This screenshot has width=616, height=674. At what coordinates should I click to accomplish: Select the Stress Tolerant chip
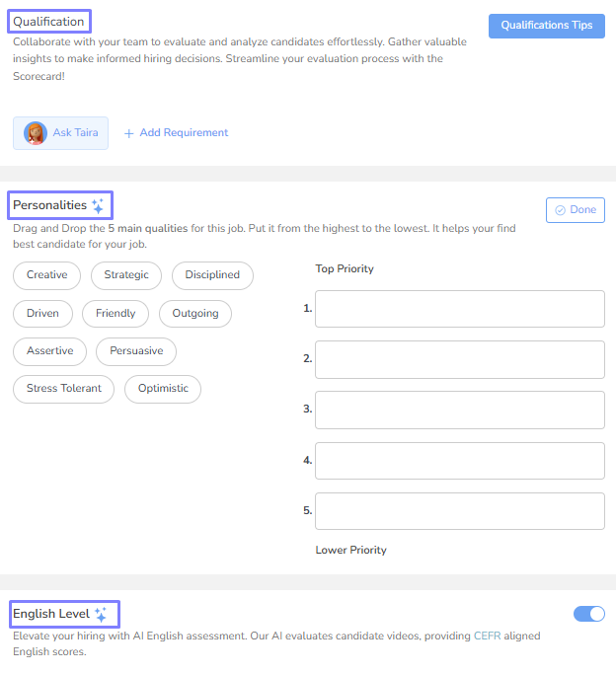pos(64,389)
